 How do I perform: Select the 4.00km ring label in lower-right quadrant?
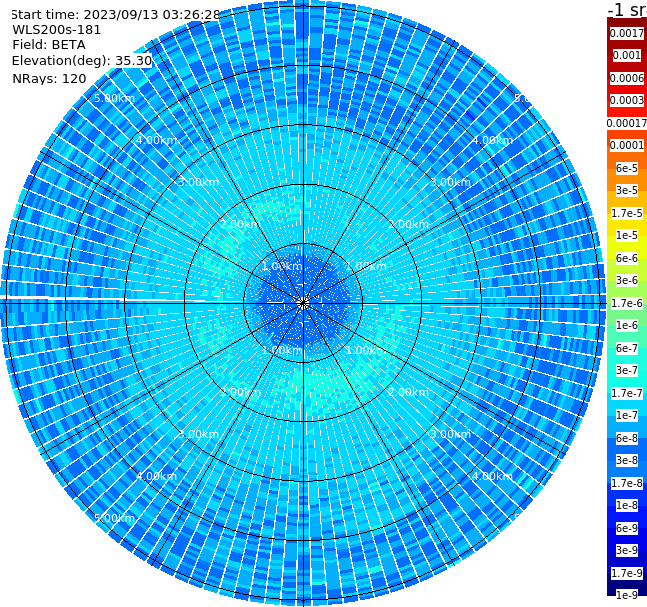492,476
